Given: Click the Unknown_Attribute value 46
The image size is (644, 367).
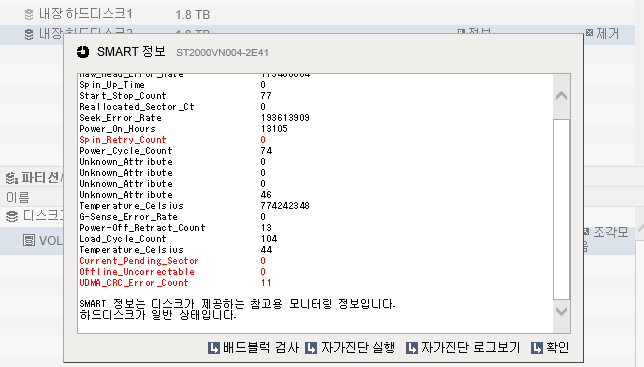Looking at the screenshot, I should [x=266, y=195].
